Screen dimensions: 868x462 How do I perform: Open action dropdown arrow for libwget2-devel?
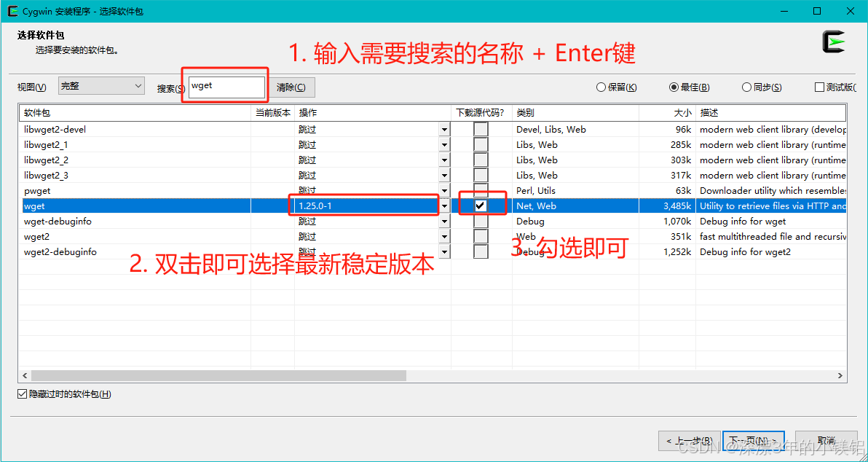click(444, 130)
